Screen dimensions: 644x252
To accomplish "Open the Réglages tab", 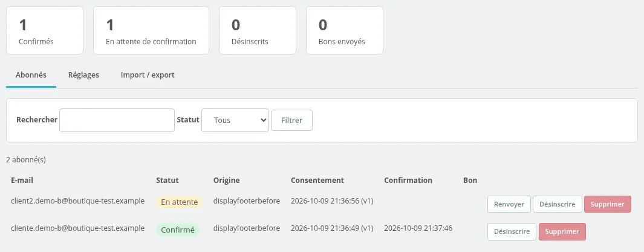I will pyautogui.click(x=83, y=75).
